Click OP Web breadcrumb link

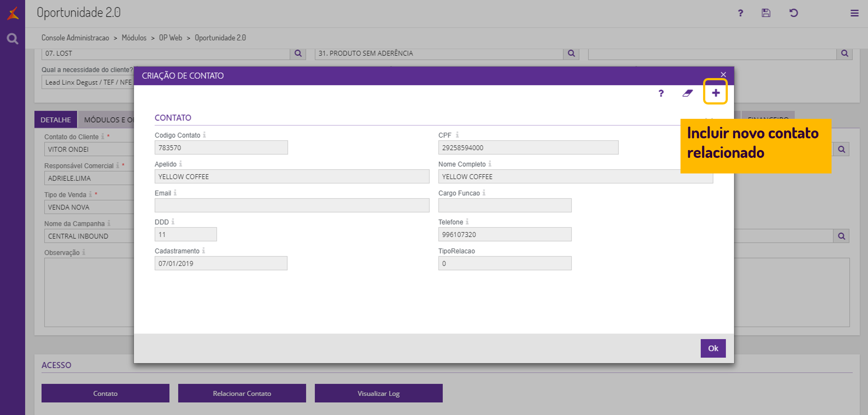pyautogui.click(x=171, y=38)
